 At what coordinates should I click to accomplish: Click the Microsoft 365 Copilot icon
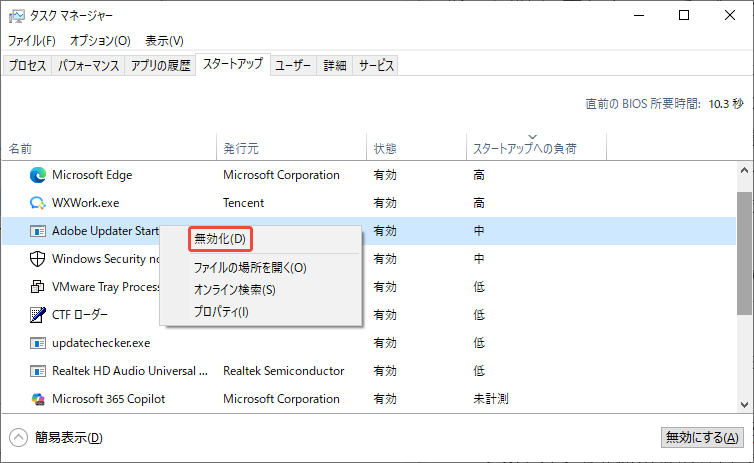click(x=38, y=399)
